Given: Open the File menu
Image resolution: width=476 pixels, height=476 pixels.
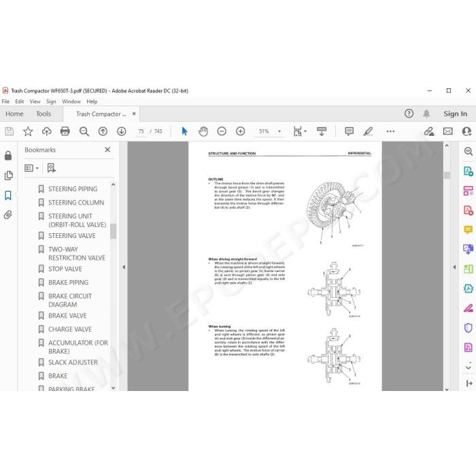Looking at the screenshot, I should 5,101.
